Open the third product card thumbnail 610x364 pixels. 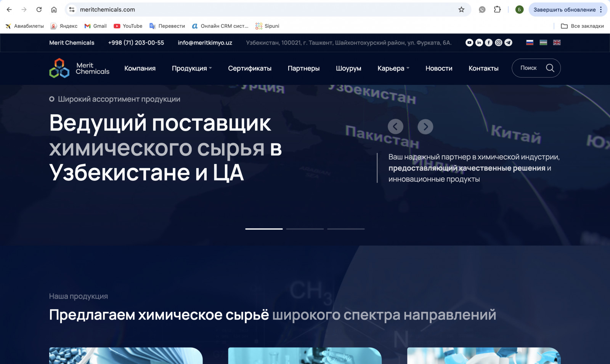(484, 356)
